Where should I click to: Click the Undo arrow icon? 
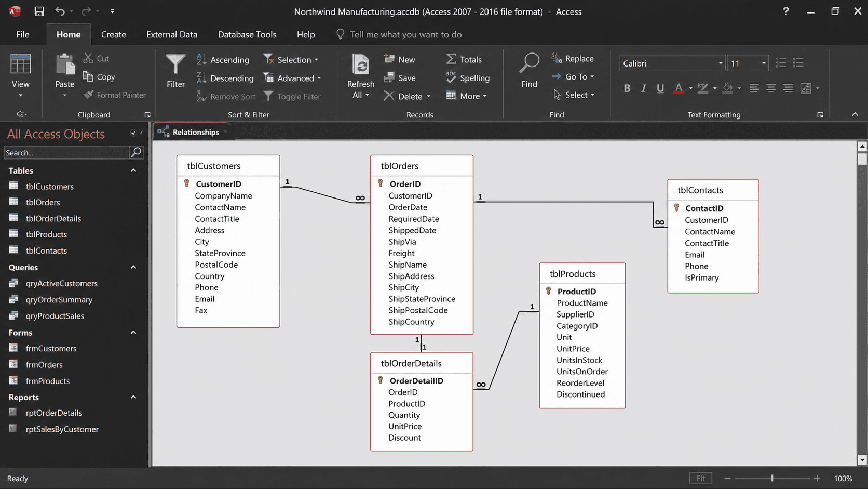click(x=60, y=11)
